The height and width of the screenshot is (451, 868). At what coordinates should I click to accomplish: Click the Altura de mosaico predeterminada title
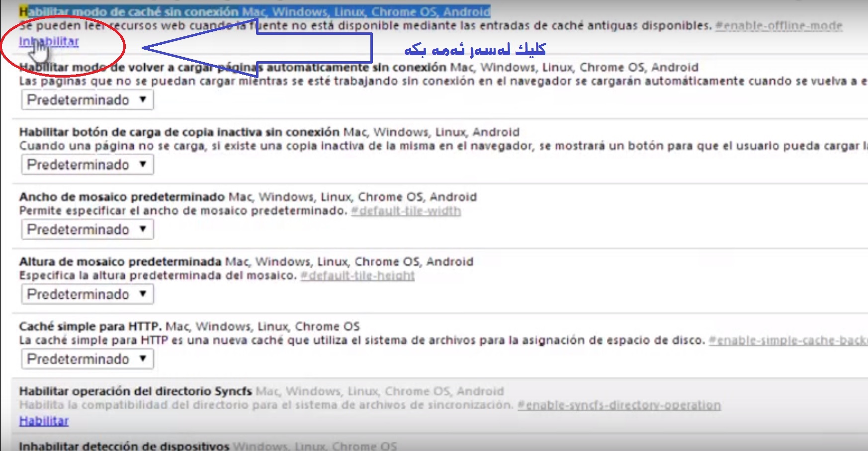[x=120, y=262]
